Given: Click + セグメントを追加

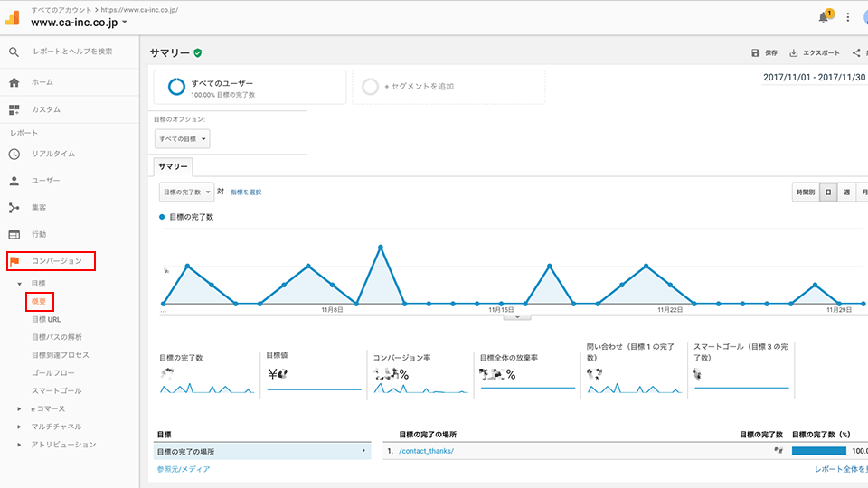Looking at the screenshot, I should pos(419,87).
